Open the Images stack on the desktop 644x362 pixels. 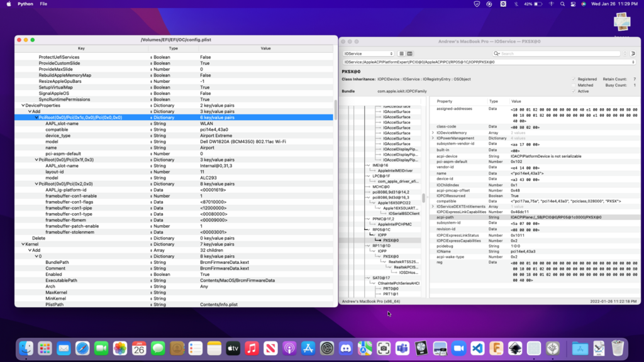pyautogui.click(x=622, y=23)
